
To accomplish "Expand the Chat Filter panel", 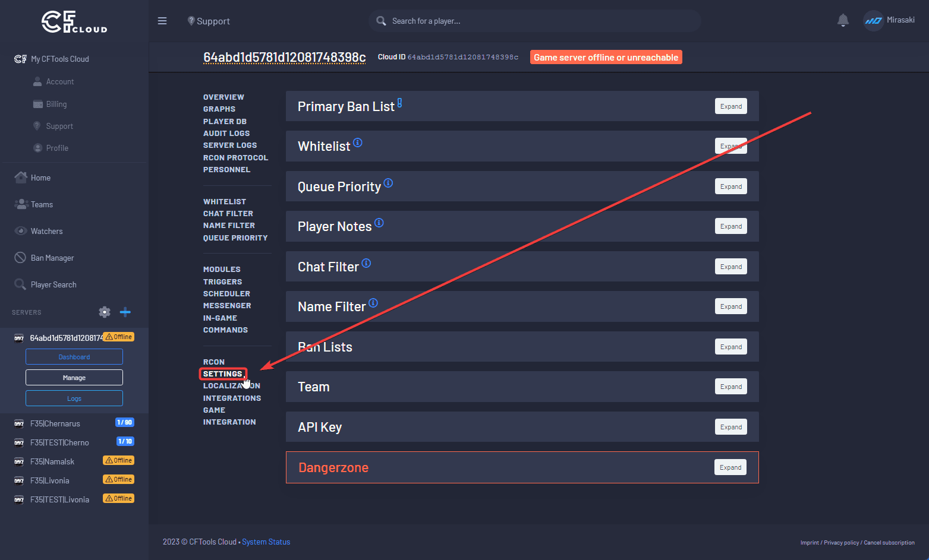I will coord(730,267).
